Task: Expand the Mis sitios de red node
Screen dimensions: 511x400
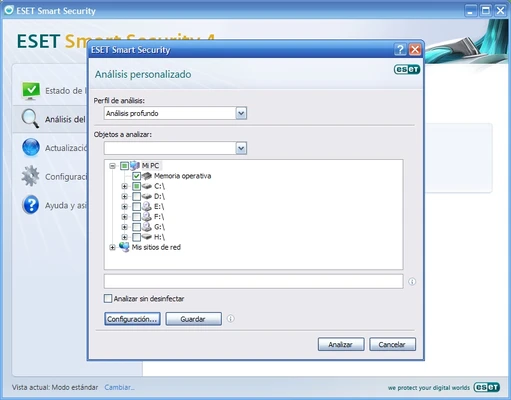Action: tap(112, 247)
